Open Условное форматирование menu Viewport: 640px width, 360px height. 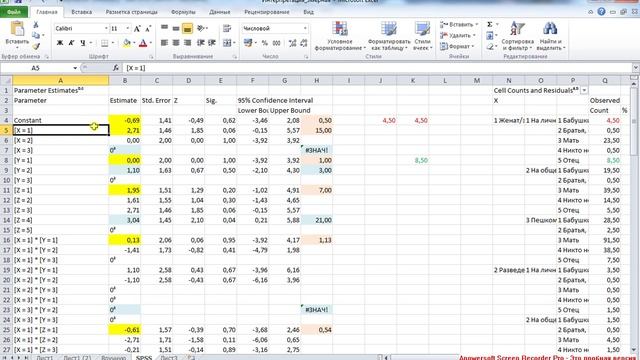click(340, 36)
